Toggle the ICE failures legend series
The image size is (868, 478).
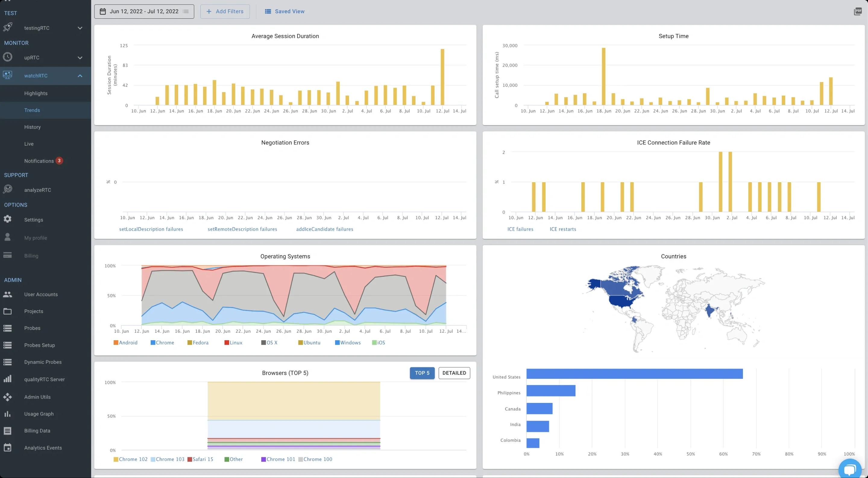pos(520,229)
